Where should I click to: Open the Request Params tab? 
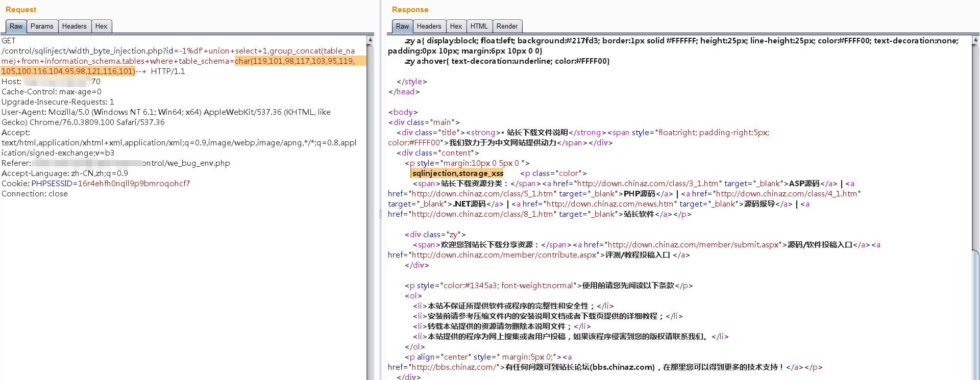click(42, 27)
